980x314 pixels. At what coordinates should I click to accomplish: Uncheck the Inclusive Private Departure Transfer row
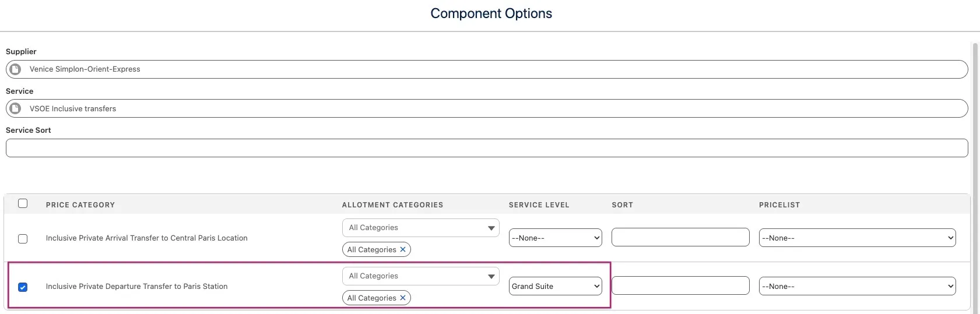tap(23, 287)
